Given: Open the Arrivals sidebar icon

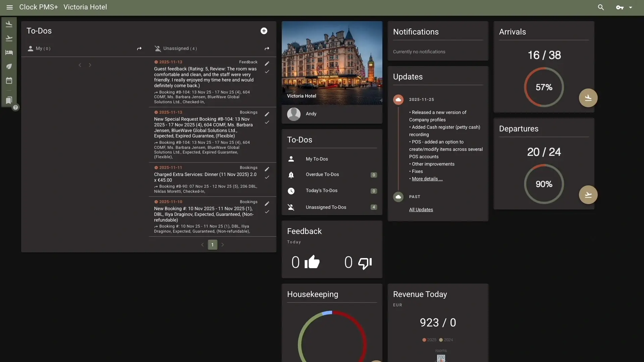Looking at the screenshot, I should [x=9, y=24].
